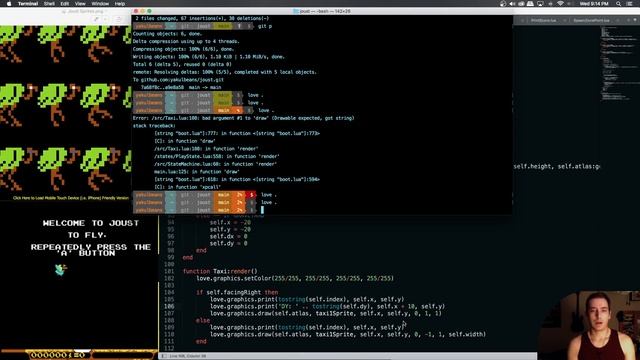Click the editor status bar line/column indicator
The image size is (640, 360).
(x=187, y=356)
